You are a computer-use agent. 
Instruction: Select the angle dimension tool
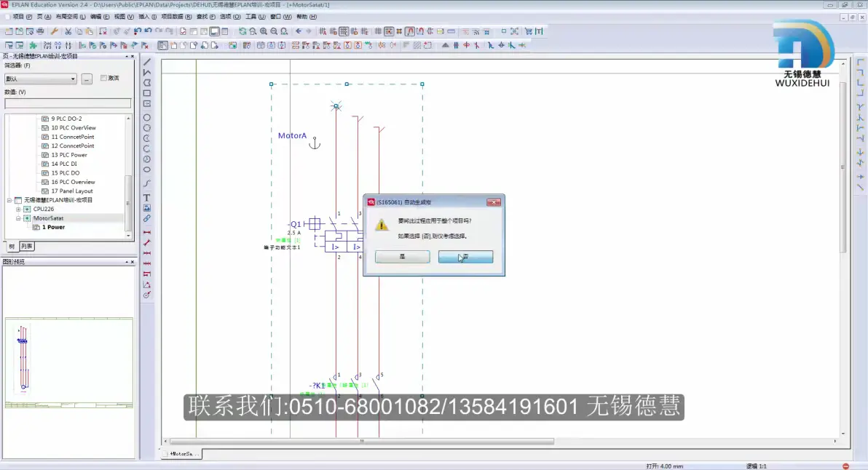click(147, 284)
